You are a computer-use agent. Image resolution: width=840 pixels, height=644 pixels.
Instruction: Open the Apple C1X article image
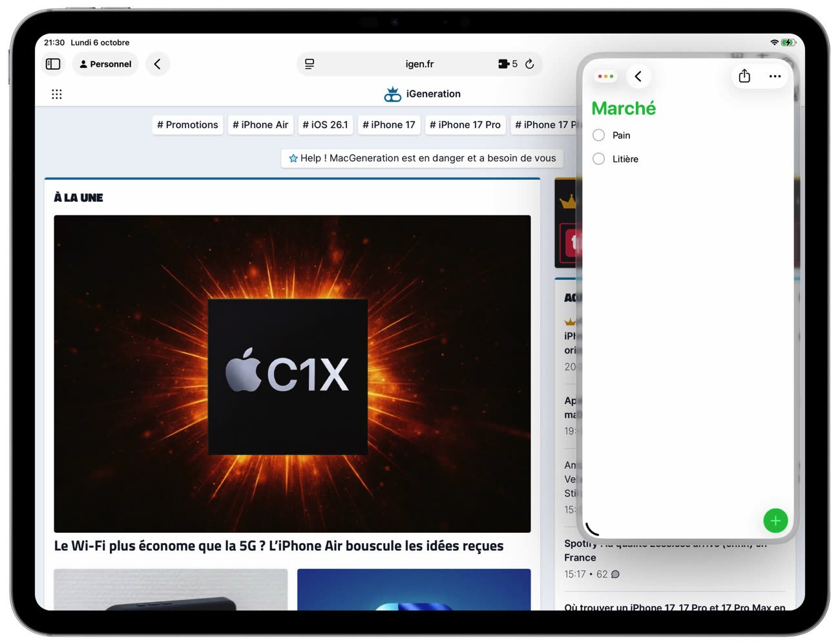click(292, 373)
